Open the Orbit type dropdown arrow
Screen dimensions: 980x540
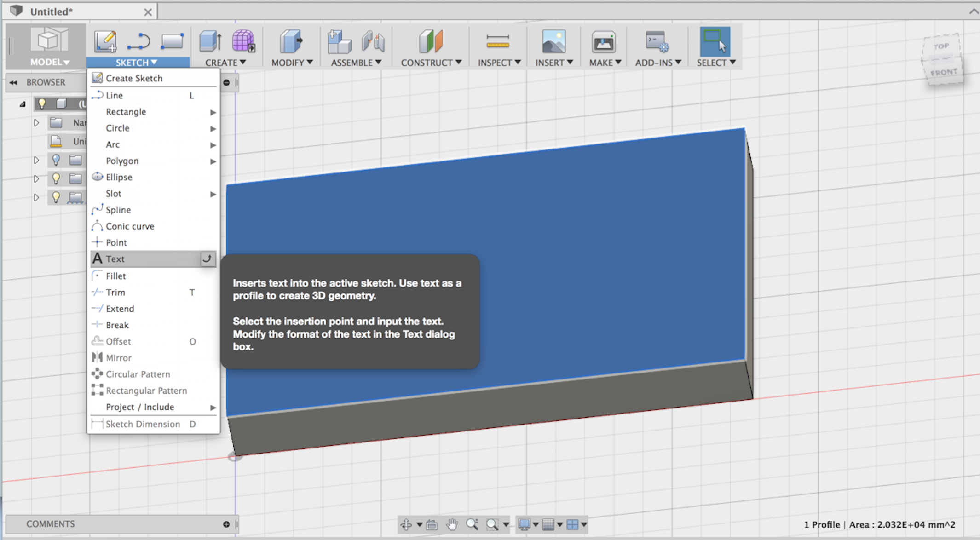click(419, 525)
